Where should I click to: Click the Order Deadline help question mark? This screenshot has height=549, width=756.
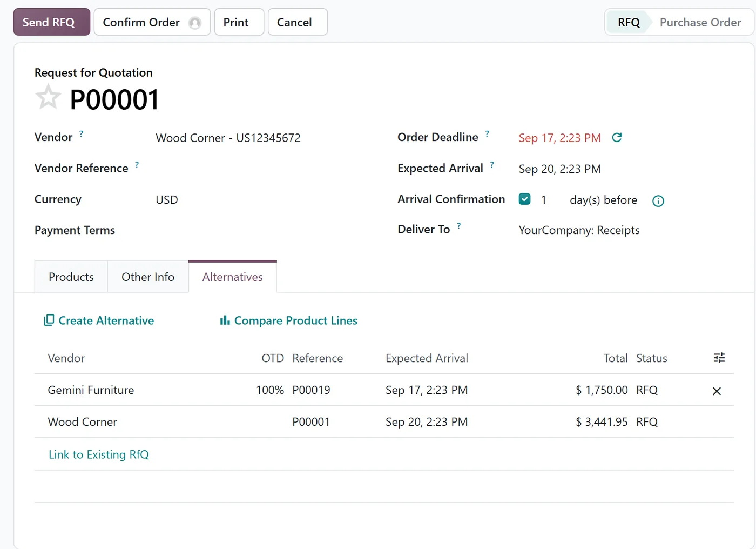pyautogui.click(x=487, y=133)
